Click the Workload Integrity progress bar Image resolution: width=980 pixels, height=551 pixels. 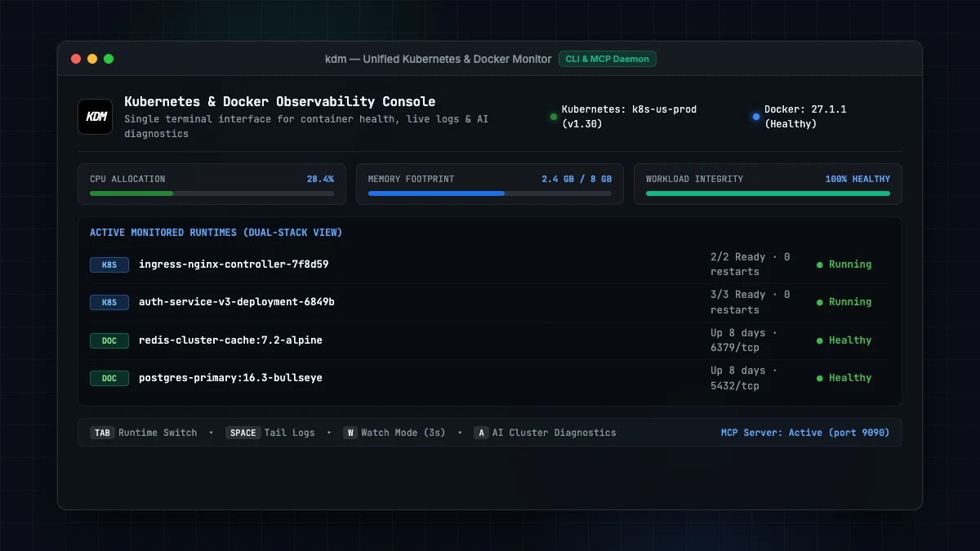(768, 193)
